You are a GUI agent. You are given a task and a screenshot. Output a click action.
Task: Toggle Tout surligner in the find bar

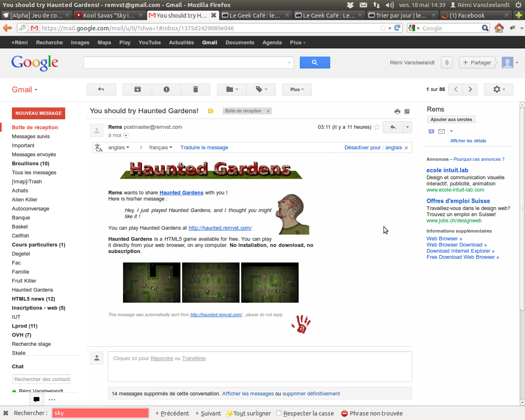pos(249,413)
